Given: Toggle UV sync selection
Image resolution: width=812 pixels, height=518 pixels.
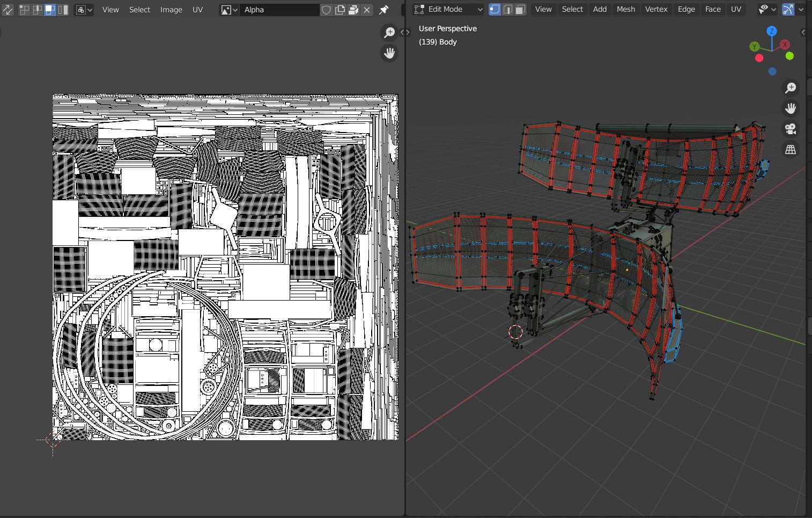Looking at the screenshot, I should click(x=8, y=10).
